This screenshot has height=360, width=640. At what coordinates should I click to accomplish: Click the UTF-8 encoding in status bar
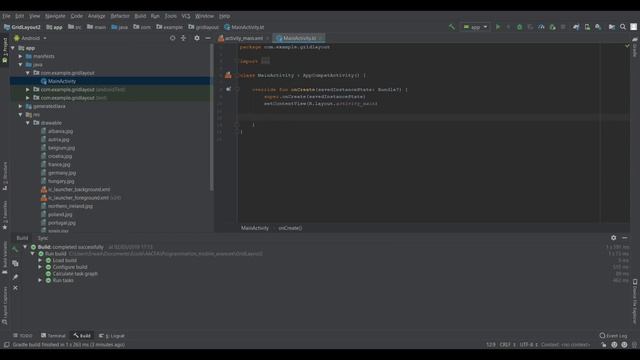[x=529, y=344]
